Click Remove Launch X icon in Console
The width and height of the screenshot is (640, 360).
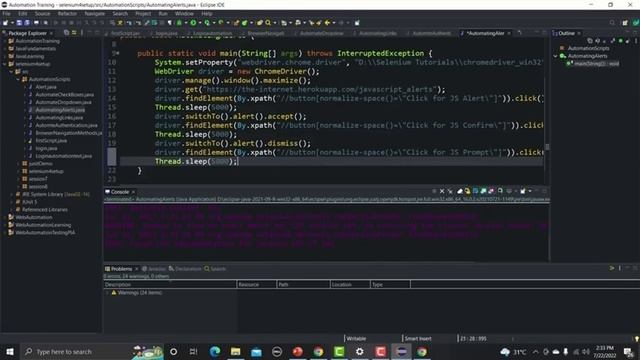(442, 191)
